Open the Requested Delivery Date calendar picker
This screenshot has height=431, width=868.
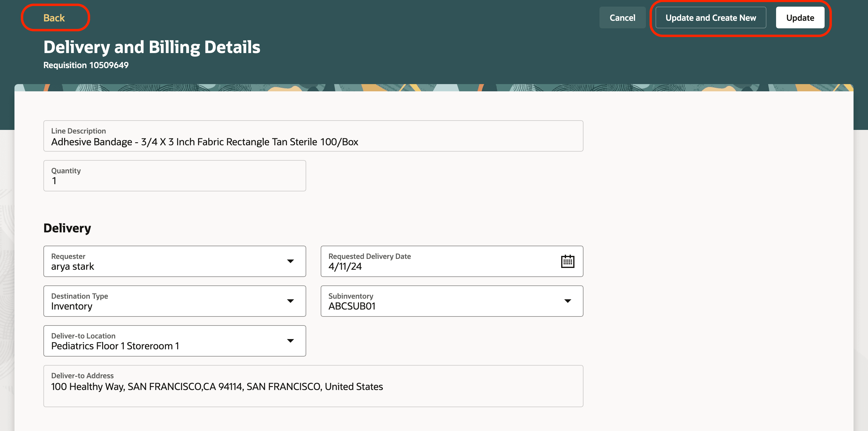click(568, 261)
